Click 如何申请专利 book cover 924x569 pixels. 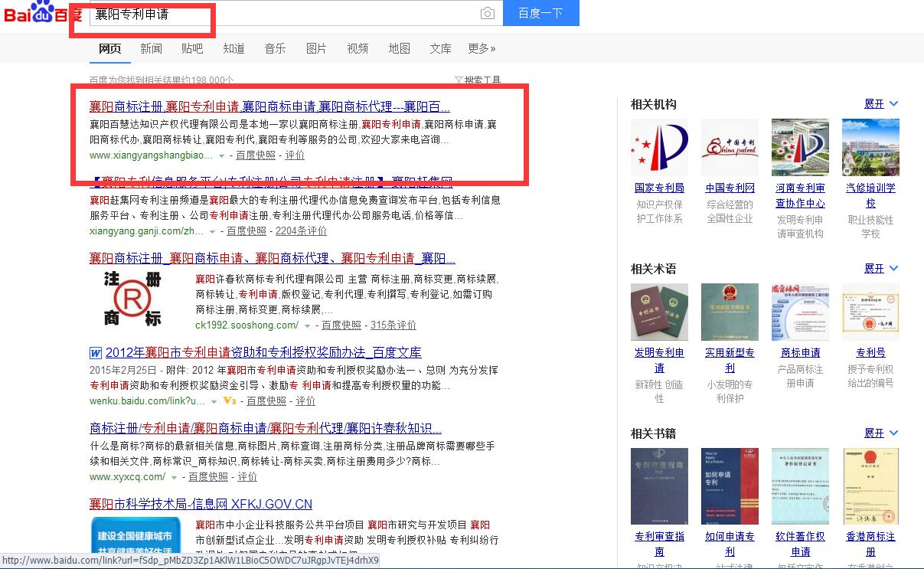pos(730,486)
